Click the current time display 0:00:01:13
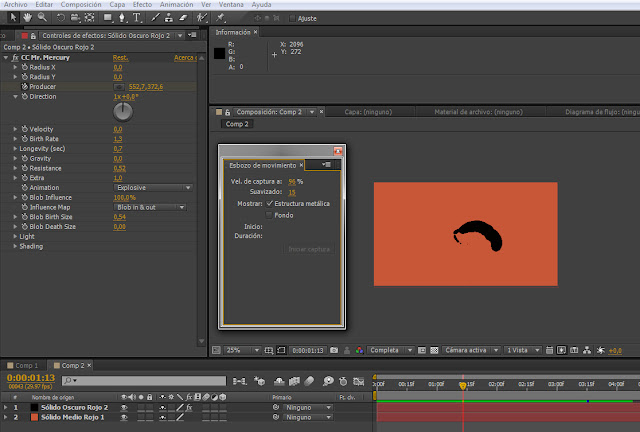This screenshot has height=432, width=640. click(30, 379)
